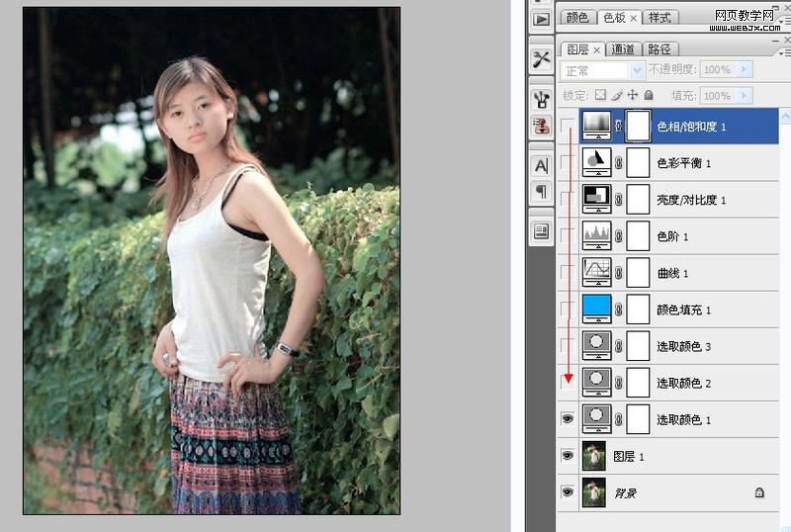The width and height of the screenshot is (791, 532).
Task: Click the 不透明度 100% value field
Action: [x=719, y=69]
